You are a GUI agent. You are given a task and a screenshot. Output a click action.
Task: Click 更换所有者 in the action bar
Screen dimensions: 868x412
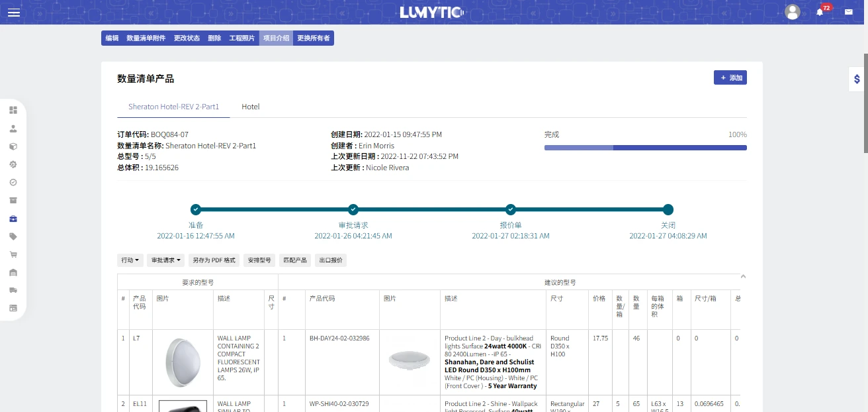(314, 38)
